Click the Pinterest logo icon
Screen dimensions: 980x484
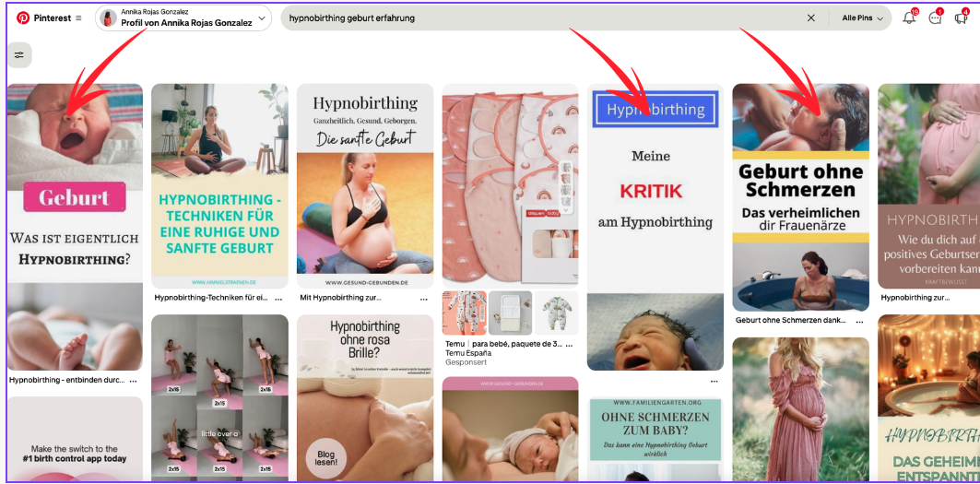[x=23, y=18]
